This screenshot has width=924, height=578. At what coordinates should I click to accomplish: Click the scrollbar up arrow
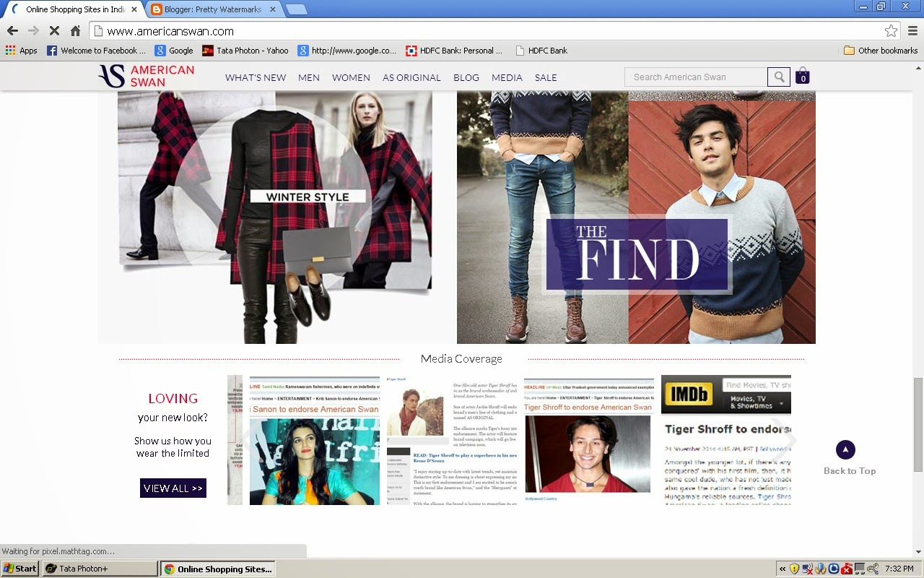[x=918, y=67]
